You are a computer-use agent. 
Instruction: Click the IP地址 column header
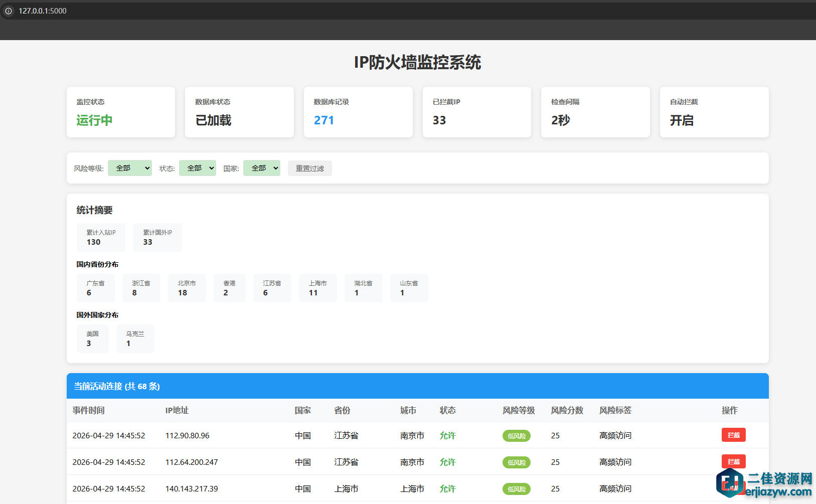(x=177, y=410)
